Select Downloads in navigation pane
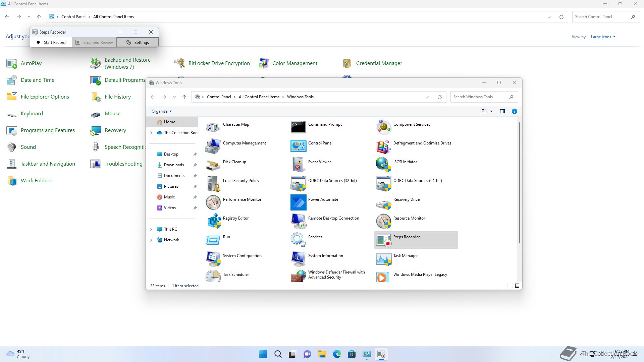644x362 pixels. (172, 165)
